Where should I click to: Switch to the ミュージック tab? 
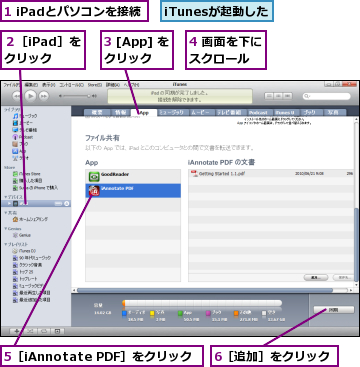point(172,113)
